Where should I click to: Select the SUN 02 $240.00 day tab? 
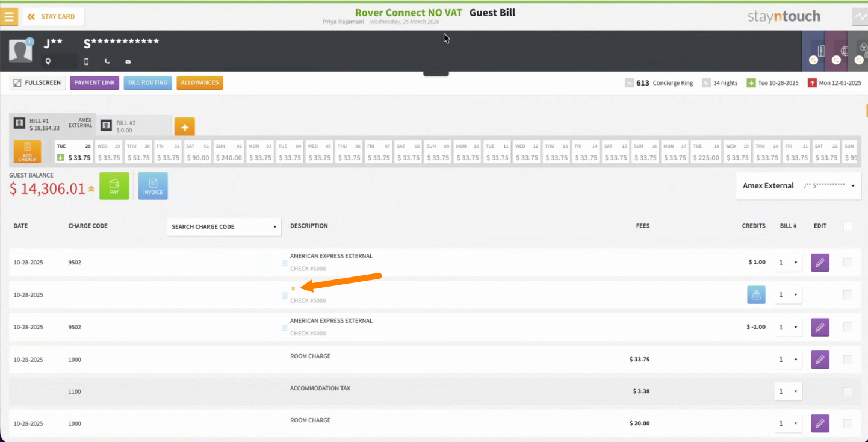tap(229, 152)
